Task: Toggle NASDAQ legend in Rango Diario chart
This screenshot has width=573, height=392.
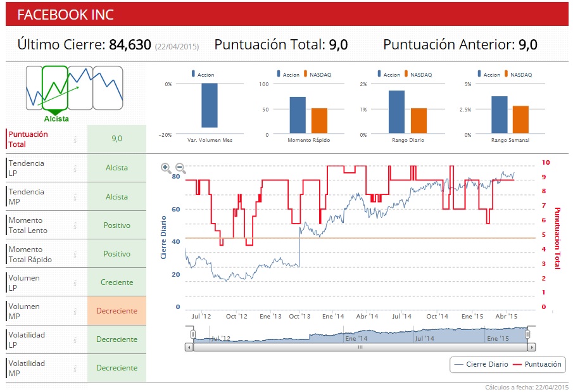Action: [418, 74]
